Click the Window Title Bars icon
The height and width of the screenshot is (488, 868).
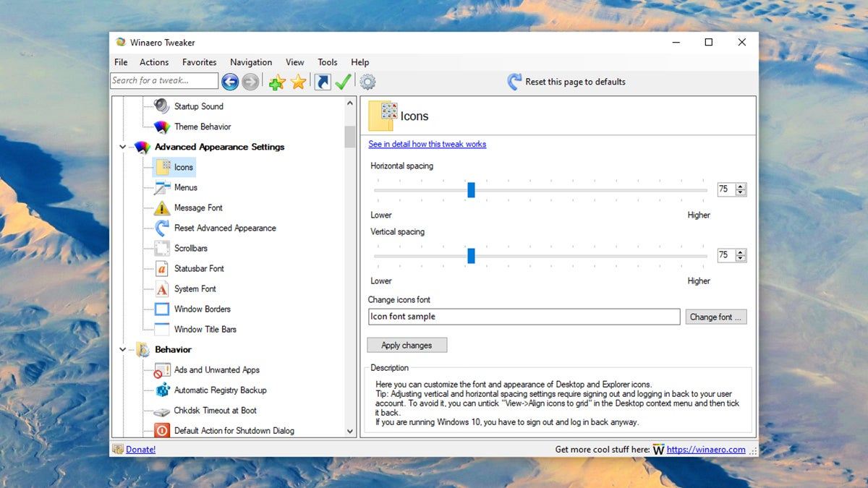[x=162, y=329]
